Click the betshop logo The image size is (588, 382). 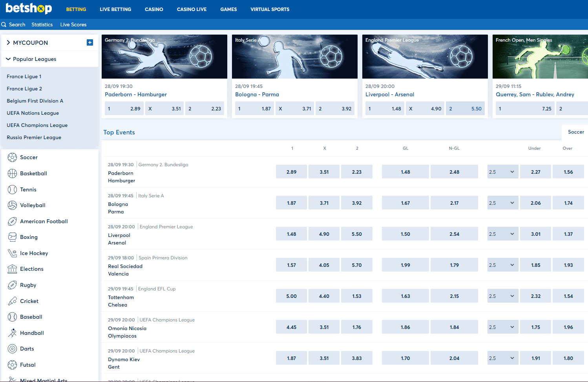pyautogui.click(x=29, y=8)
